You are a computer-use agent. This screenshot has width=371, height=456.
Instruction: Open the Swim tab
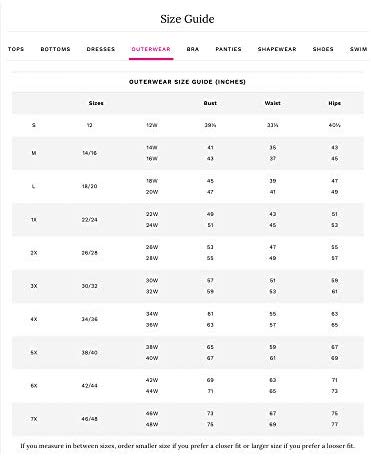359,49
